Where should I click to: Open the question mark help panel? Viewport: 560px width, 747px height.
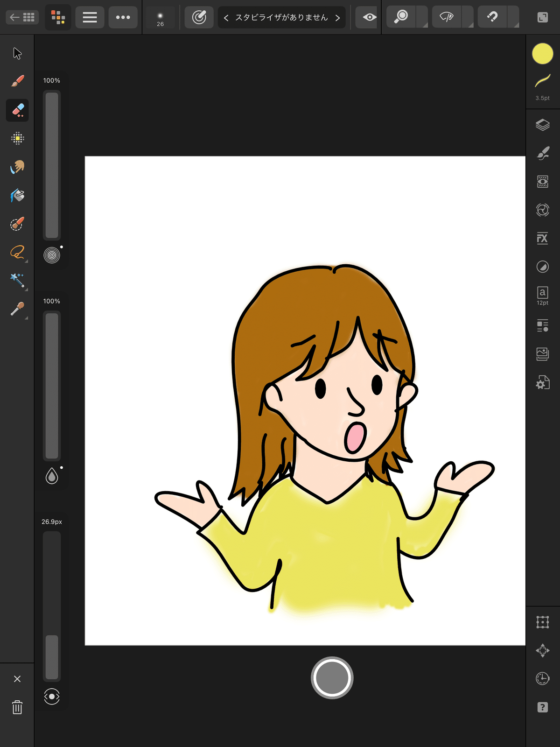(x=542, y=707)
